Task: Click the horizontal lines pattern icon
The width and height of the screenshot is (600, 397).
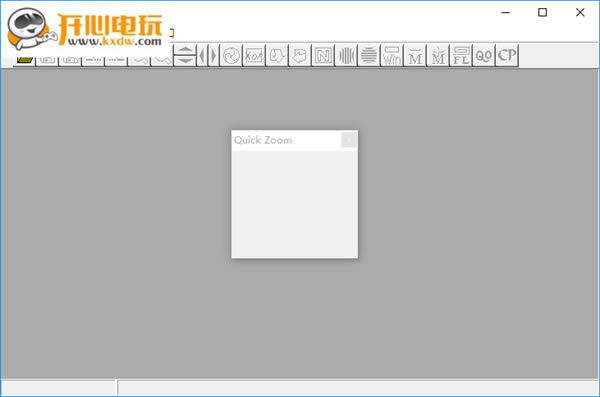Action: pos(369,56)
